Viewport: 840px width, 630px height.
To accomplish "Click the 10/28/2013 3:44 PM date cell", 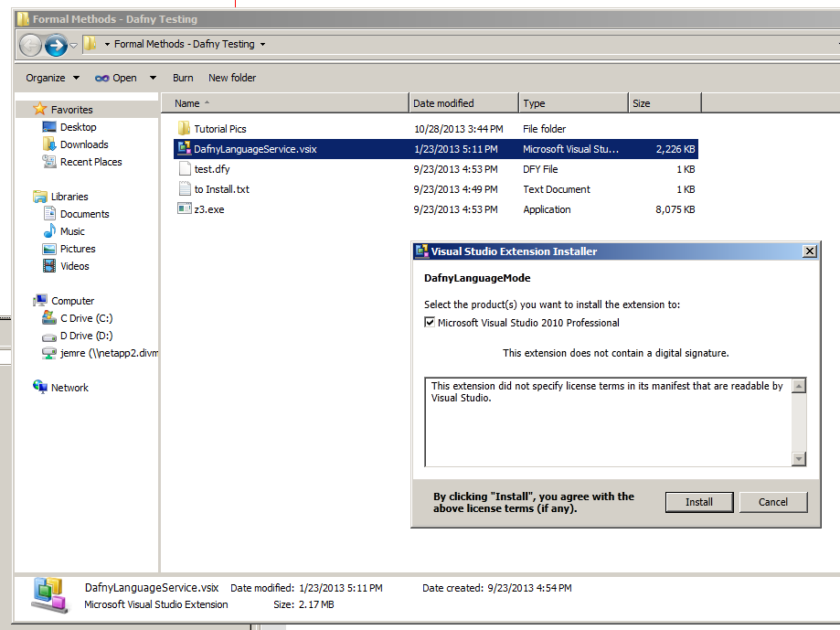I will 458,129.
